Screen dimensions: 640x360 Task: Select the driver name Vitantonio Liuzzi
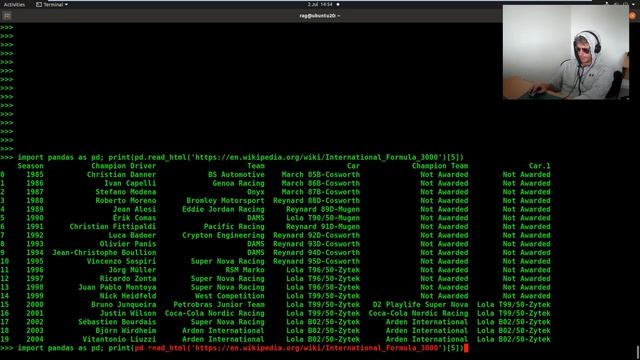tap(119, 339)
